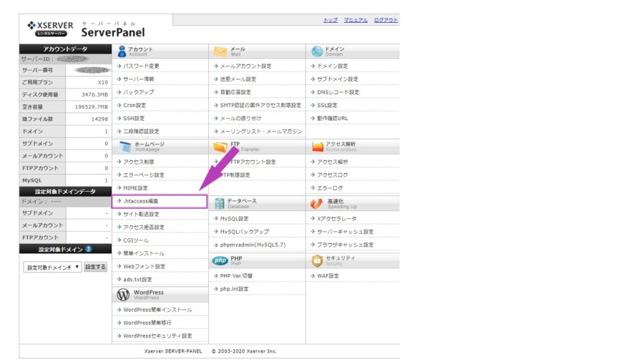Open パスワード変更
Image resolution: width=644 pixels, height=362 pixels.
(x=141, y=65)
